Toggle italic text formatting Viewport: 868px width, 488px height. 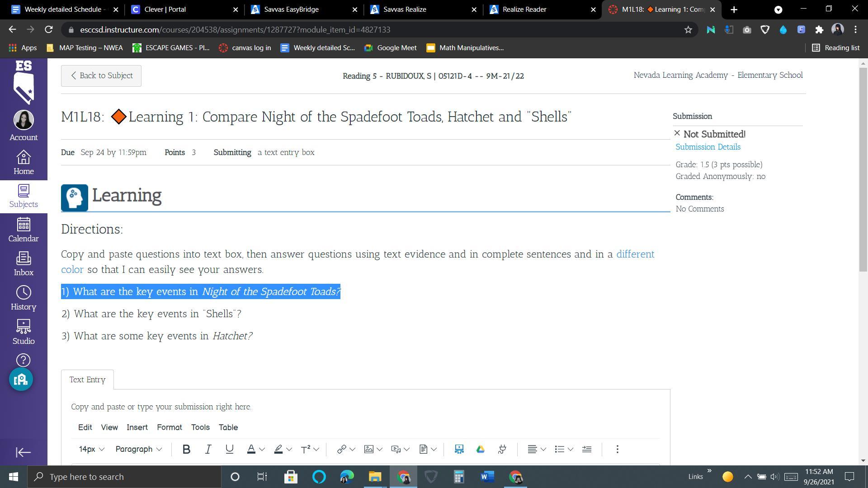[208, 449]
